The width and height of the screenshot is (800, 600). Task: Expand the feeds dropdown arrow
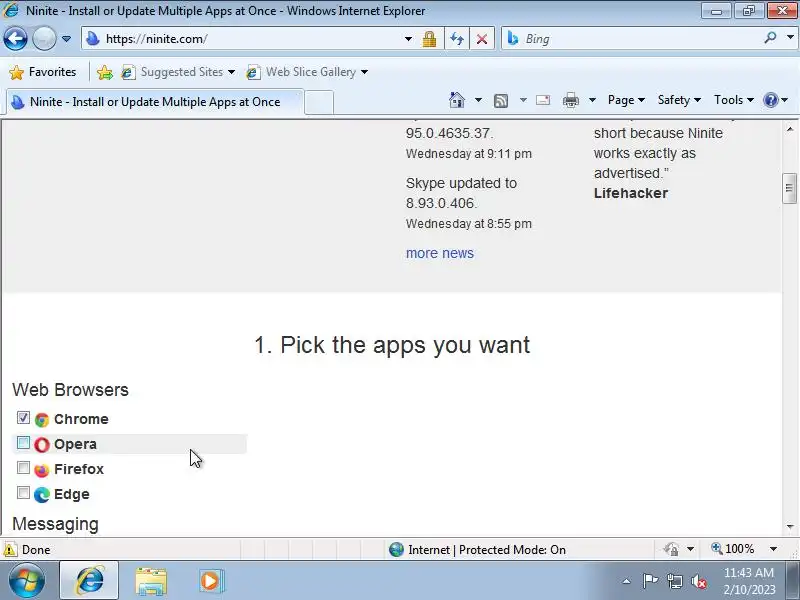[523, 100]
